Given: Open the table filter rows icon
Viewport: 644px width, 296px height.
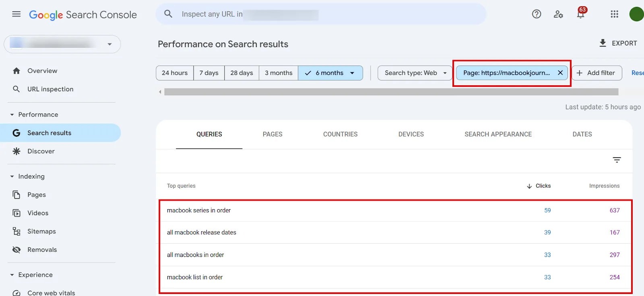Looking at the screenshot, I should coord(617,160).
